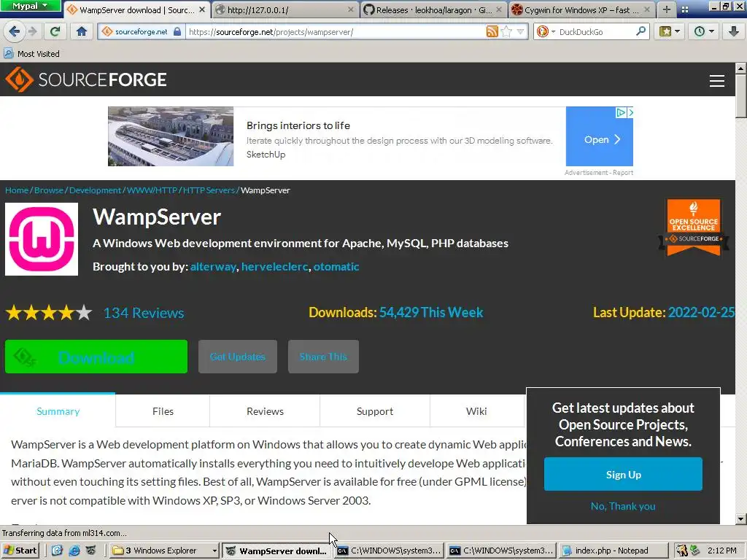This screenshot has height=560, width=747.
Task: Open the 134 Reviews link
Action: 144,313
